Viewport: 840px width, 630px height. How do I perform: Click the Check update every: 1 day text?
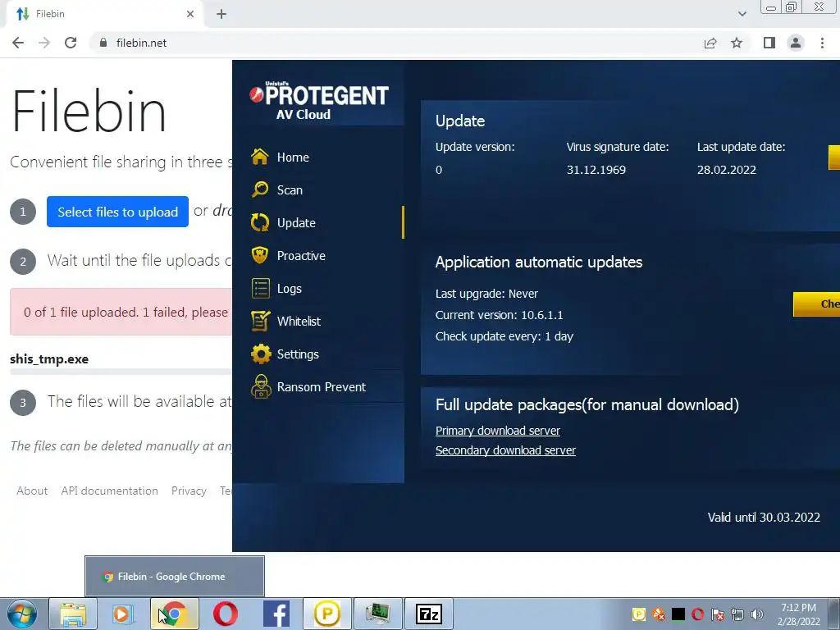coord(504,336)
